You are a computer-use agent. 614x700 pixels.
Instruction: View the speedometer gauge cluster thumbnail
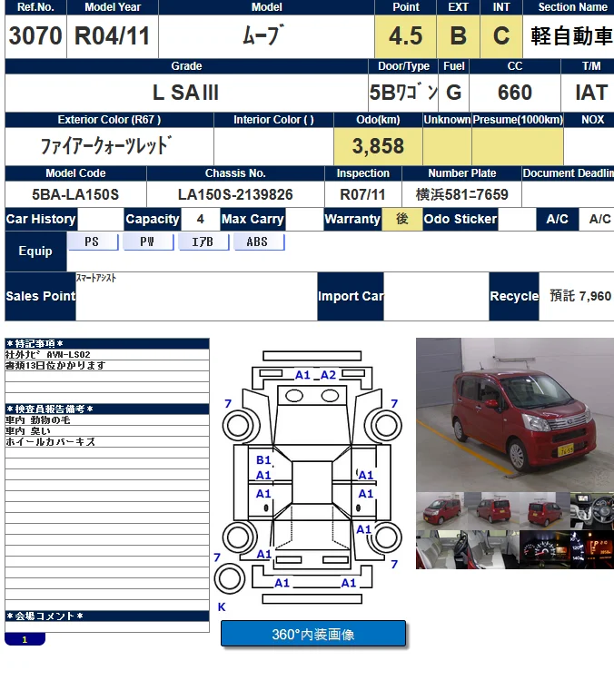click(544, 550)
